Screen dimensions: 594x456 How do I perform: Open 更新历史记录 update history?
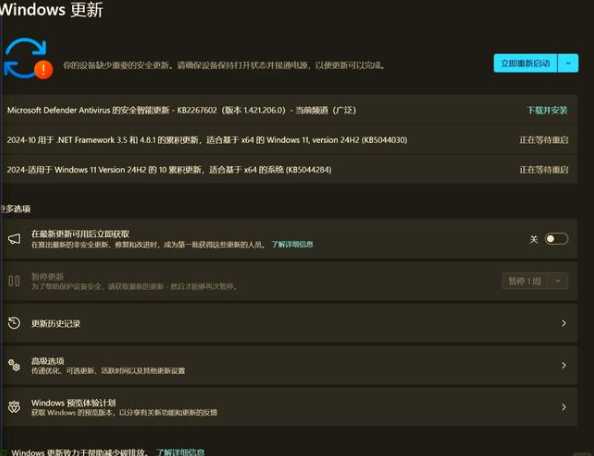point(289,323)
